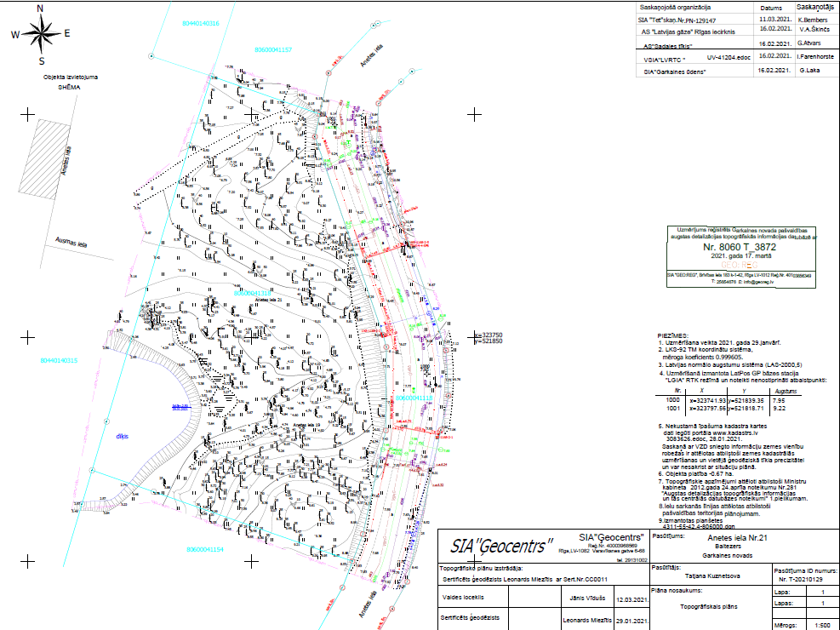Click the grid cross mark below the compass
840x630 pixels.
pos(27,113)
